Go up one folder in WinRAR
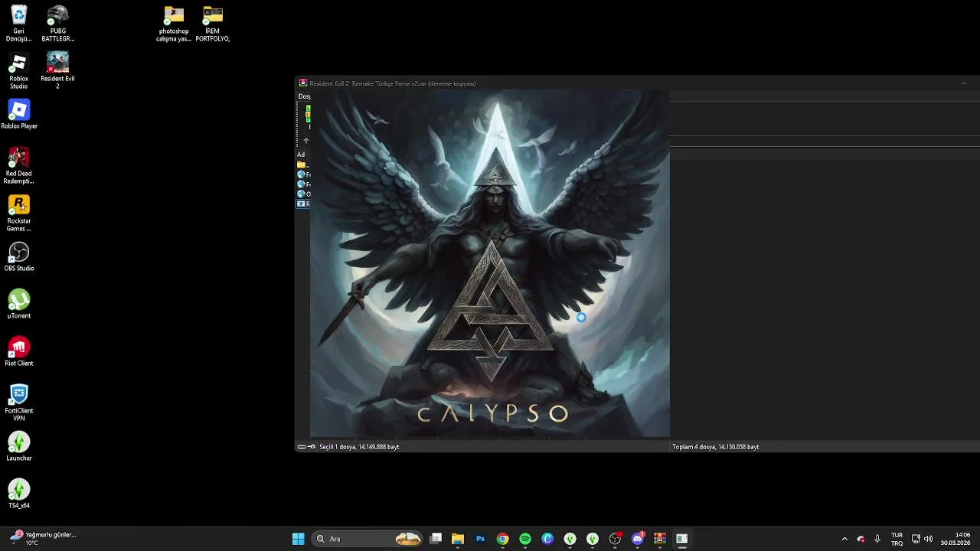 [x=305, y=141]
